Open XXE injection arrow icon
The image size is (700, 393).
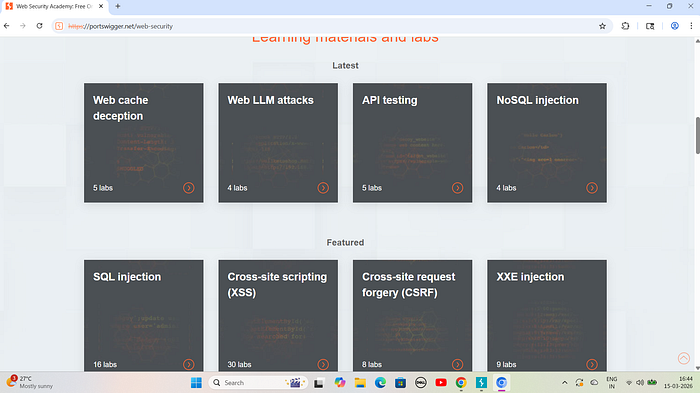(592, 364)
